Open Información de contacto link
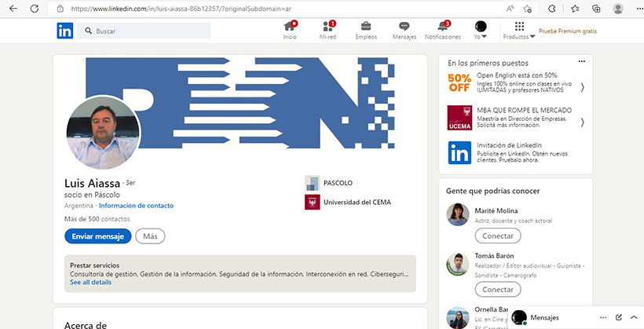The width and height of the screenshot is (644, 329). [136, 206]
